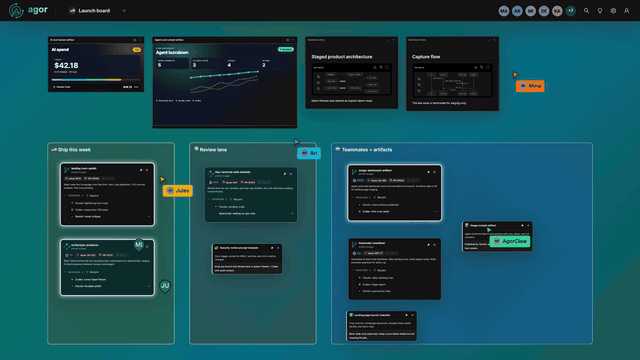This screenshot has width=640, height=360.
Task: Click the menu icon on landing-hero-polish card
Action: click(x=147, y=170)
